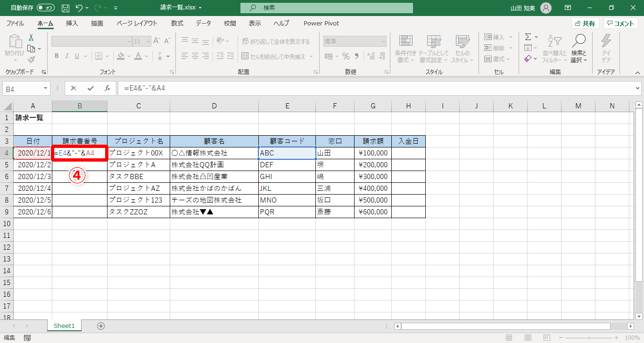Click the increase font size icon
The height and width of the screenshot is (343, 644).
(x=157, y=41)
